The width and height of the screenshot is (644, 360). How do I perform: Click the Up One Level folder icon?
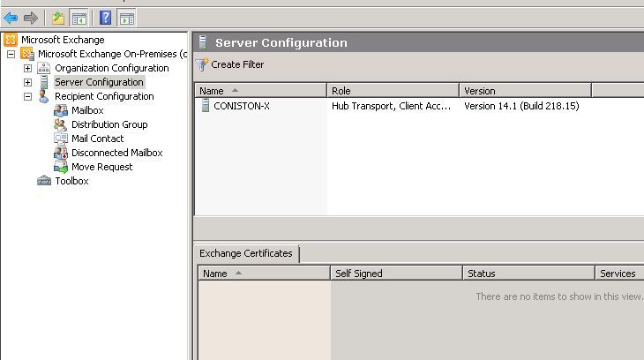(58, 18)
